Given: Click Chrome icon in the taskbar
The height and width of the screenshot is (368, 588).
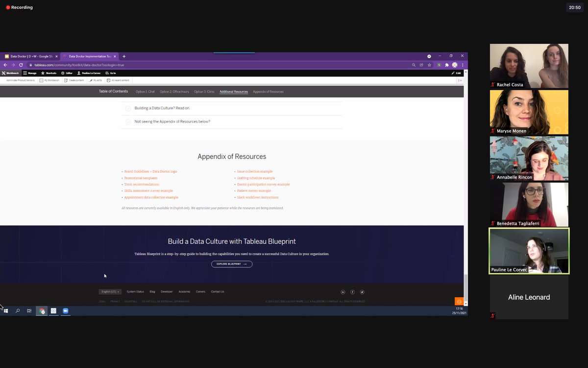Looking at the screenshot, I should coord(42,311).
